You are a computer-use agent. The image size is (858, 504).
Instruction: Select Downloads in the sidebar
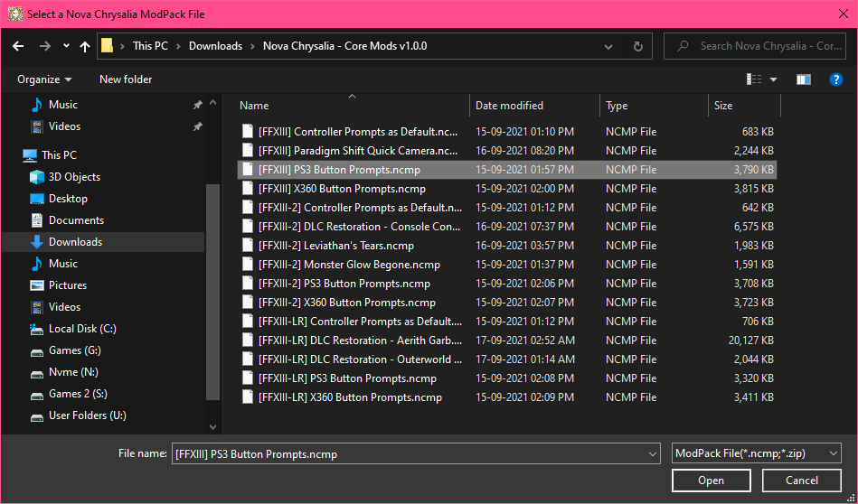click(75, 242)
